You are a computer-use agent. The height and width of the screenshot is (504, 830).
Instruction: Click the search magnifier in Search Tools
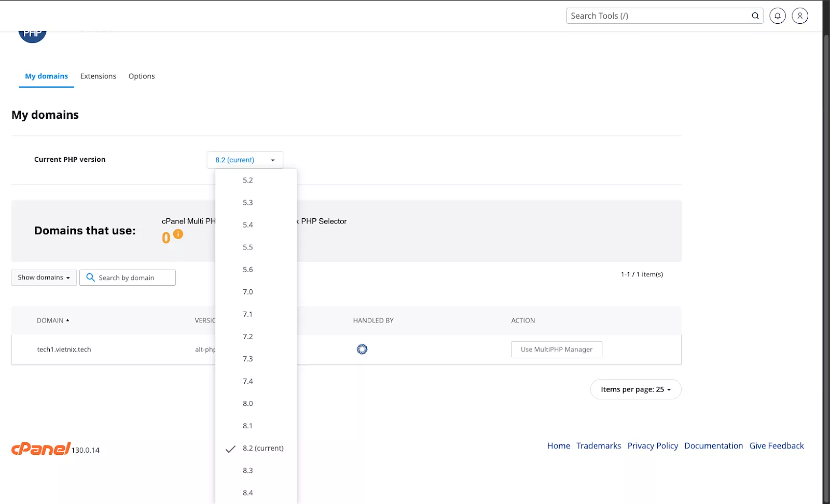pyautogui.click(x=755, y=16)
